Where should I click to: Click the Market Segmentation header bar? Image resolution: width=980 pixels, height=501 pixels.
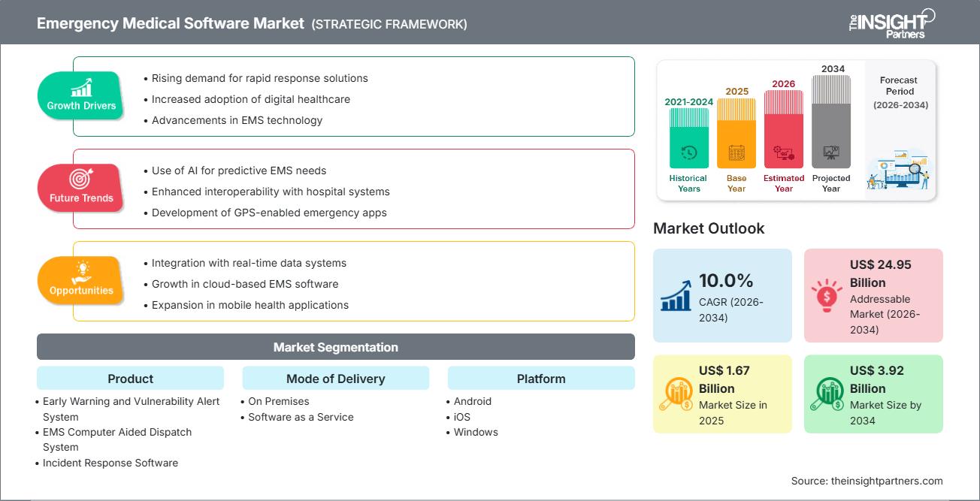click(335, 347)
